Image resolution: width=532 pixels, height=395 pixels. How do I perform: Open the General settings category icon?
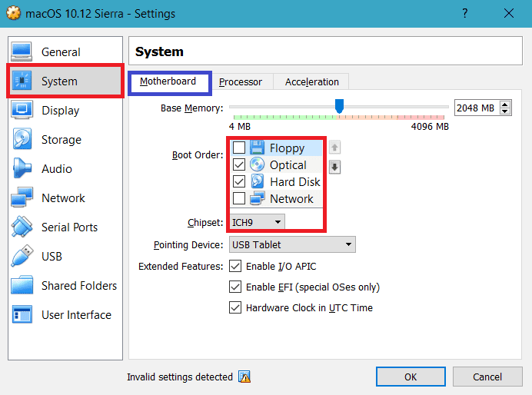(22, 51)
